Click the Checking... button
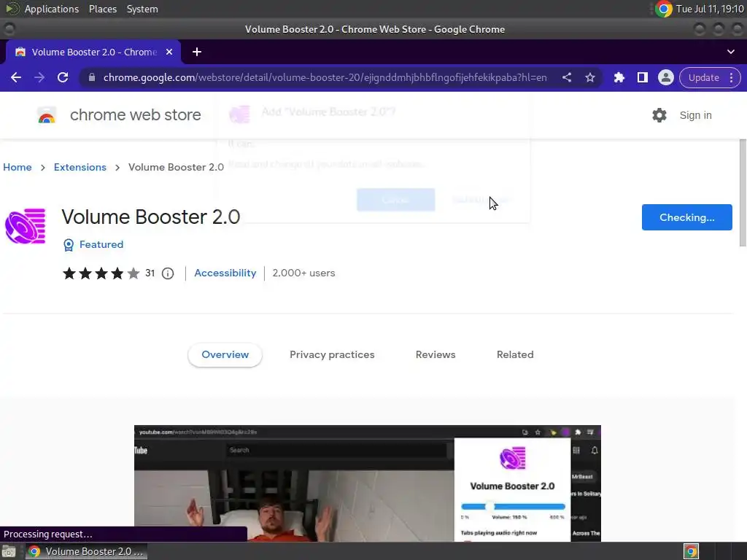The width and height of the screenshot is (747, 560). [686, 217]
